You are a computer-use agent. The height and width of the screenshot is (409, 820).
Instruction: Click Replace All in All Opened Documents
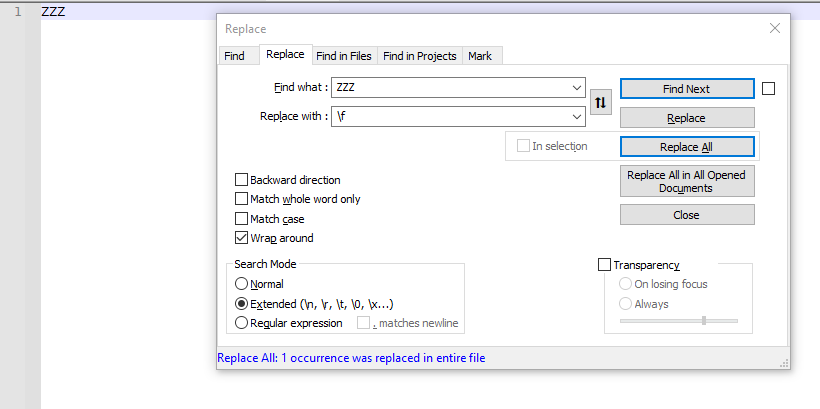[x=687, y=181]
